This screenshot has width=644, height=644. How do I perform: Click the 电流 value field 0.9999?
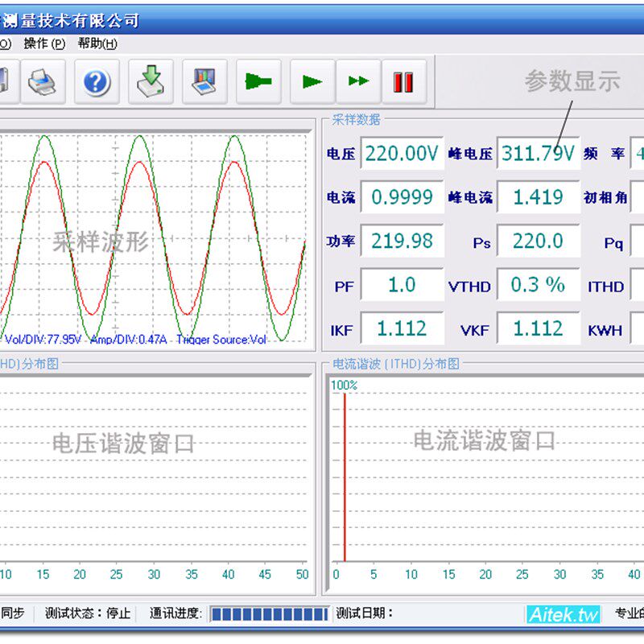coord(402,196)
